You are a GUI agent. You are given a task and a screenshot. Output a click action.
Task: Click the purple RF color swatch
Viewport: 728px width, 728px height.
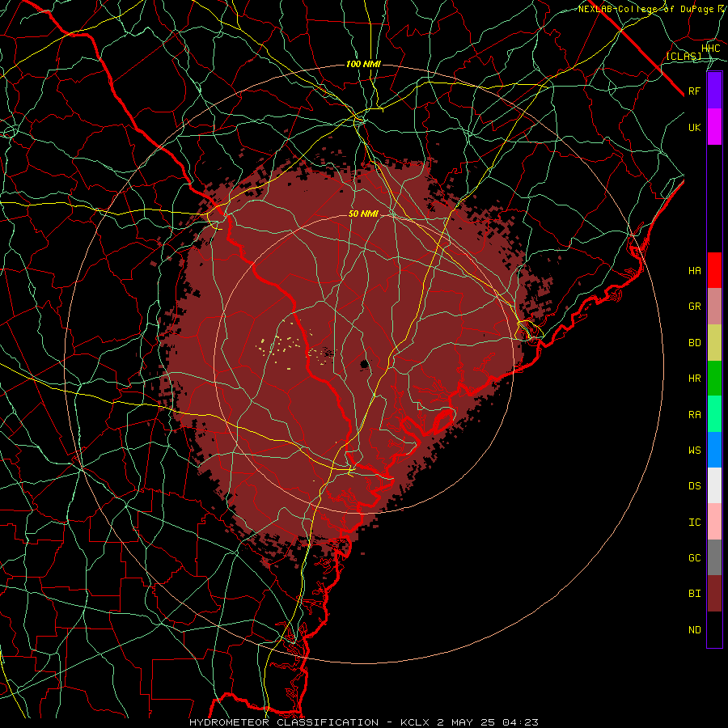click(x=714, y=91)
